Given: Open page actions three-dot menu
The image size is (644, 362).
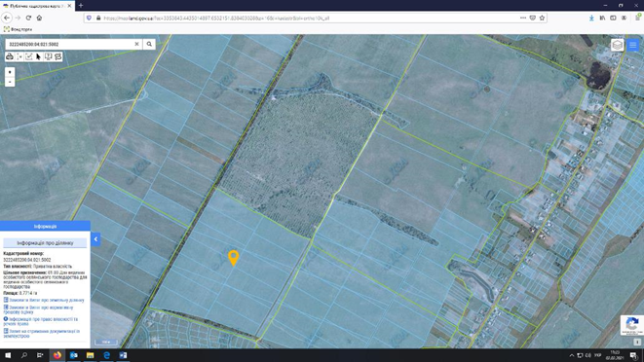Looking at the screenshot, I should pos(523,18).
